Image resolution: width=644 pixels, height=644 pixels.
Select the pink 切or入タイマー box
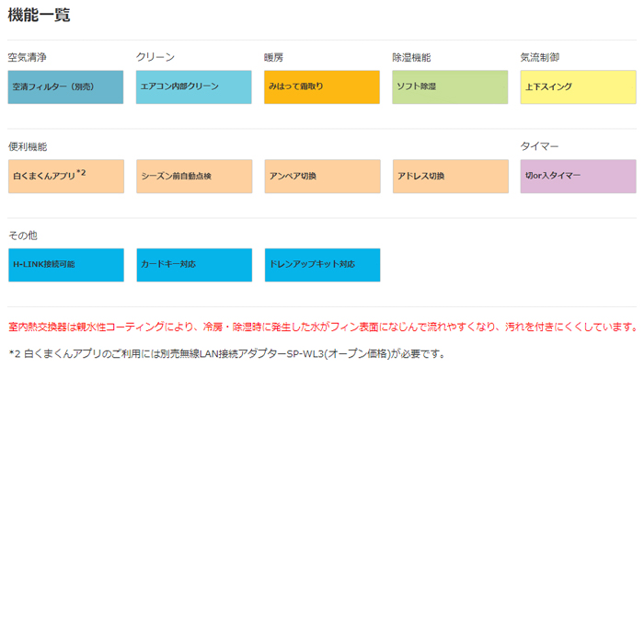pos(577,176)
